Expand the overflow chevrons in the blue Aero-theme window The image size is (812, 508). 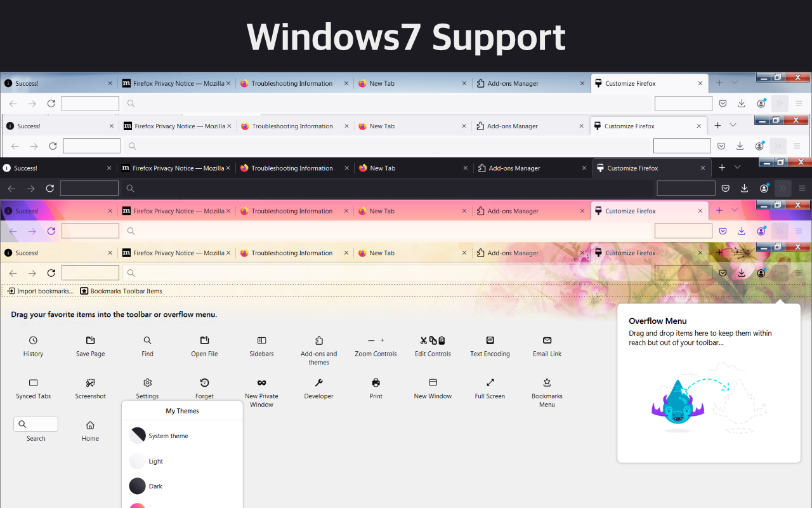coord(779,104)
